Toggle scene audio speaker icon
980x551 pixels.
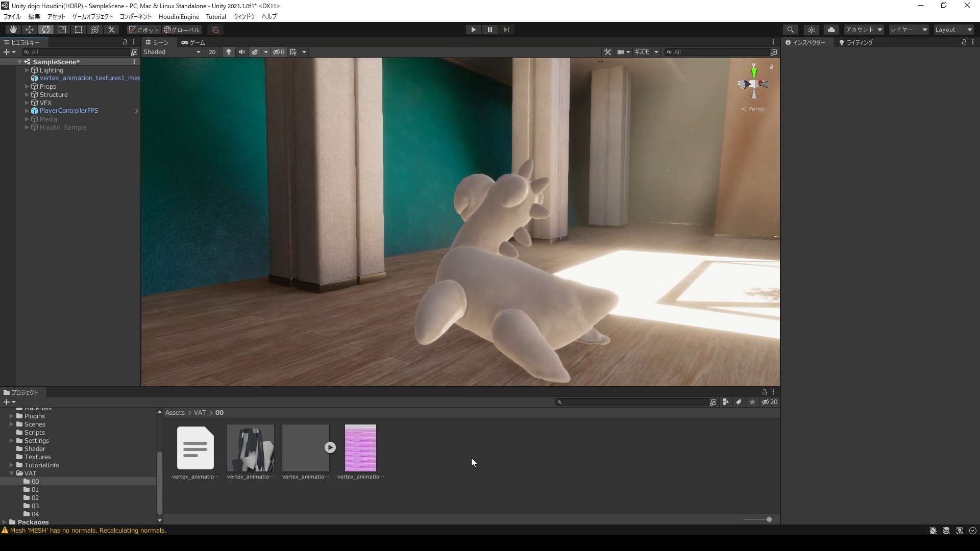(241, 52)
